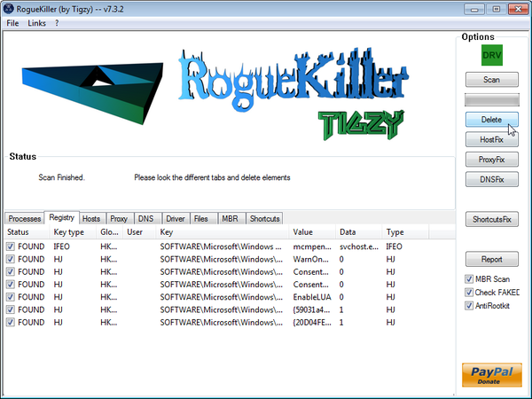Sort by the Key column header
Viewport: 532px width, 399px height.
coord(223,232)
